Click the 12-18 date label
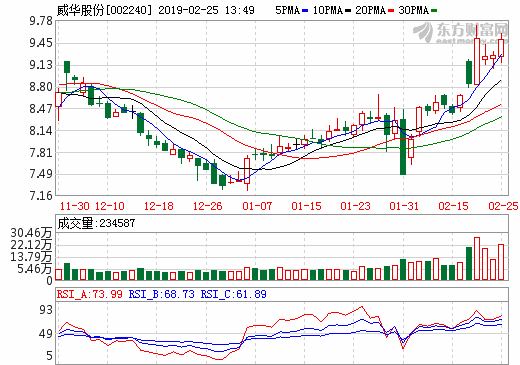The image size is (520, 365). pyautogui.click(x=159, y=206)
